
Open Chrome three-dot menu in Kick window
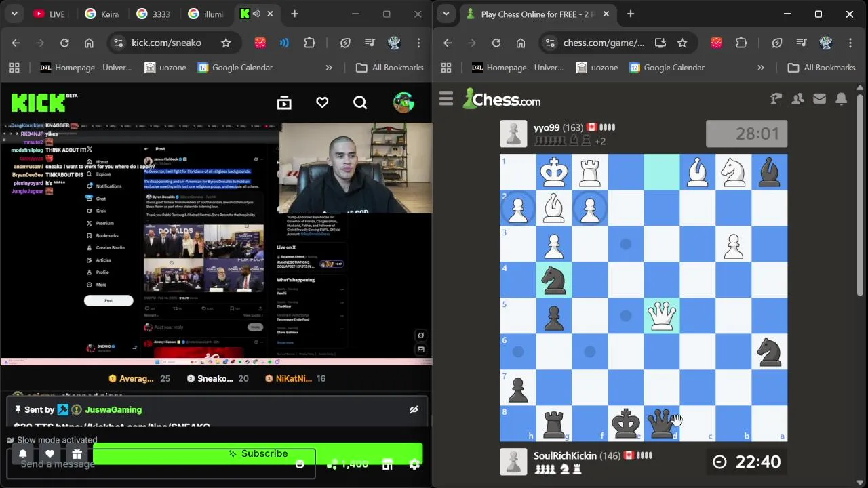point(418,43)
